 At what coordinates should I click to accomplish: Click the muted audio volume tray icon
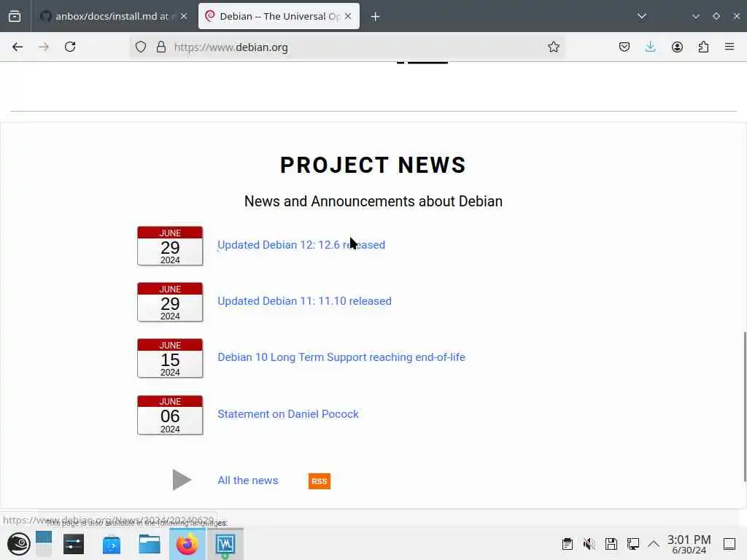point(589,544)
